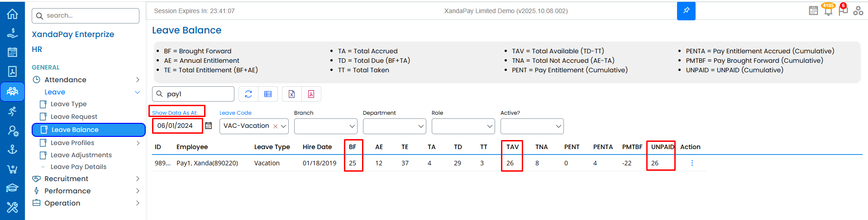Sort by the Employee column header

[192, 147]
